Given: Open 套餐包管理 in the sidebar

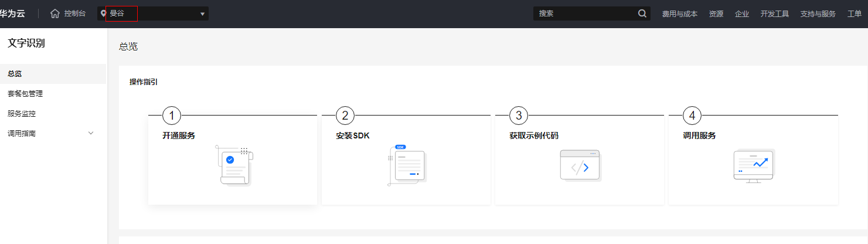Looking at the screenshot, I should (x=25, y=94).
